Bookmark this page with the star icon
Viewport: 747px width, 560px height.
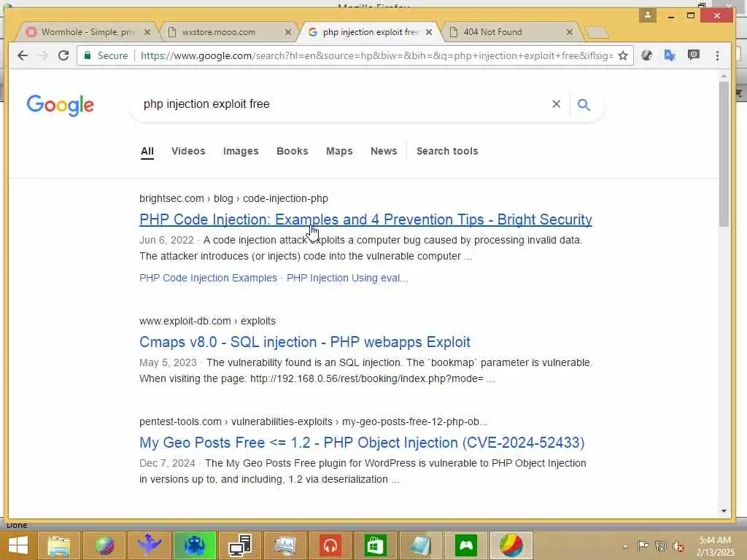(x=623, y=55)
